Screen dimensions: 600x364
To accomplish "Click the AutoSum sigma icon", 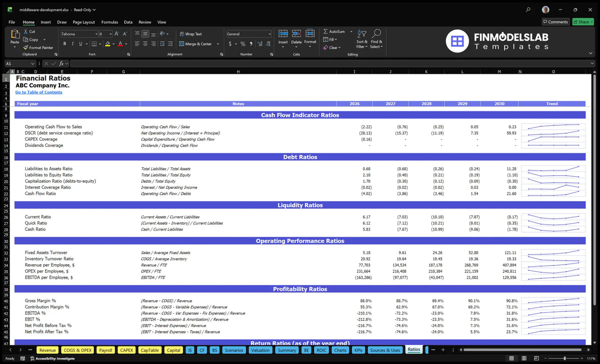I will click(x=325, y=31).
